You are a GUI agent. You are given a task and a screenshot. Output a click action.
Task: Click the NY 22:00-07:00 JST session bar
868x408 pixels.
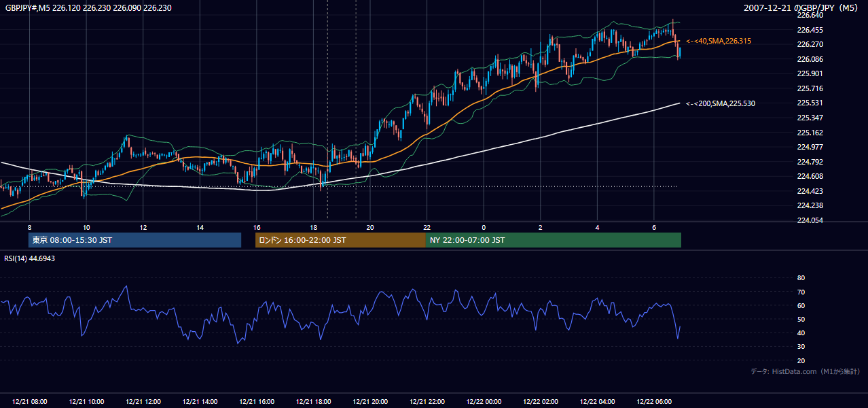(x=554, y=240)
